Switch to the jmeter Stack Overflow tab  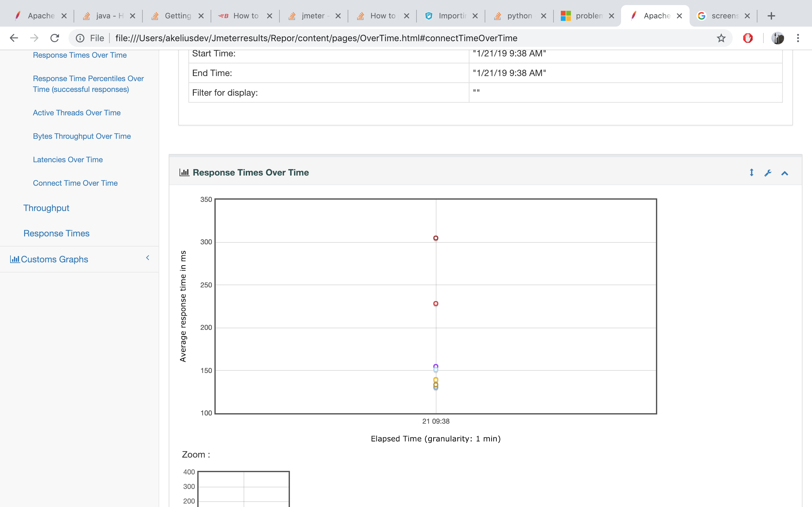(x=313, y=16)
